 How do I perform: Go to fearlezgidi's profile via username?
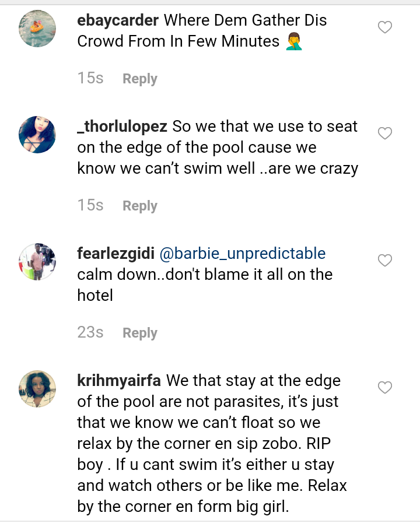click(x=114, y=254)
